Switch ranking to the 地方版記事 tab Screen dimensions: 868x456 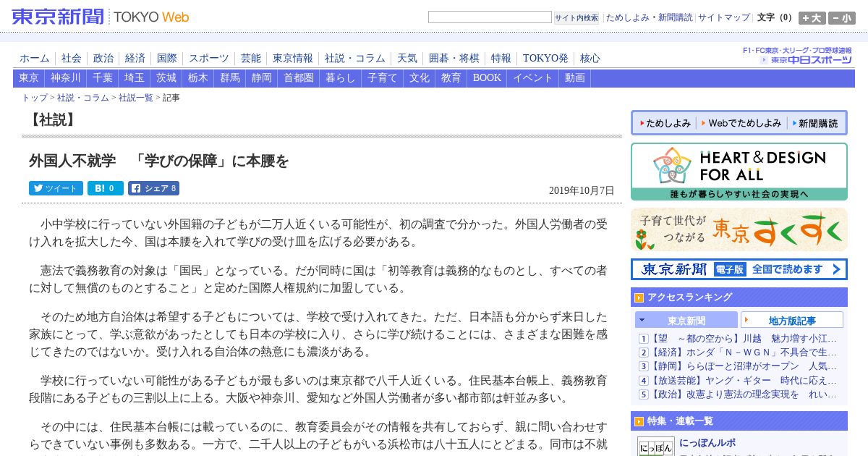[x=792, y=321]
